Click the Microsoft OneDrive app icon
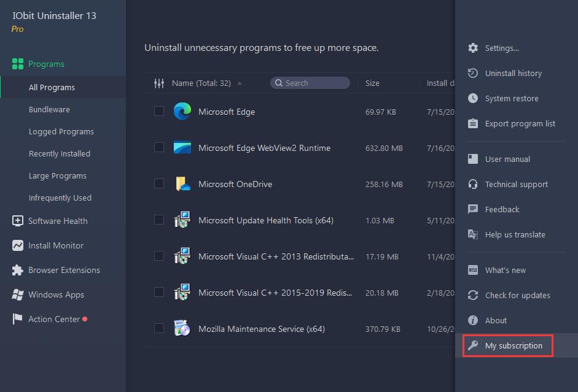 click(182, 183)
